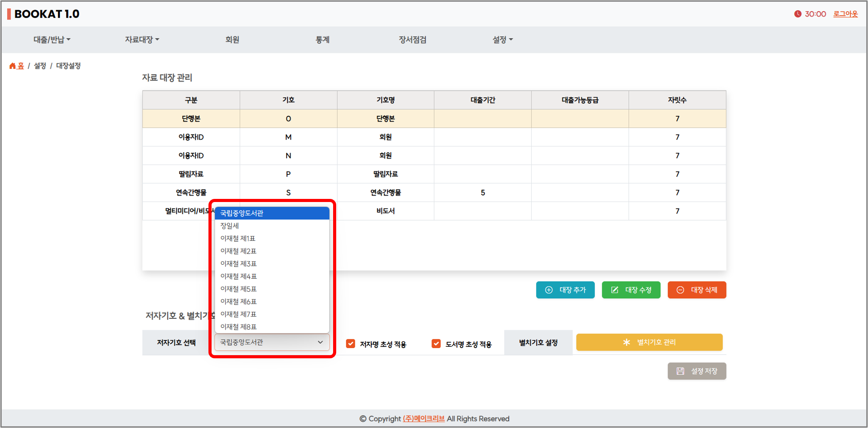Click the plus icon on 대장 추가
The width and height of the screenshot is (868, 428).
pyautogui.click(x=549, y=290)
